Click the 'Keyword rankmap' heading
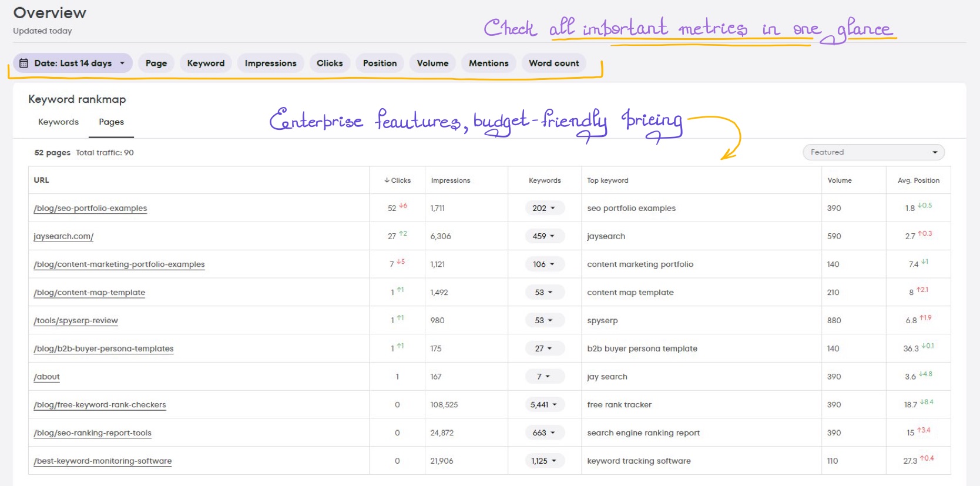Screen dimensions: 980x486 77,99
